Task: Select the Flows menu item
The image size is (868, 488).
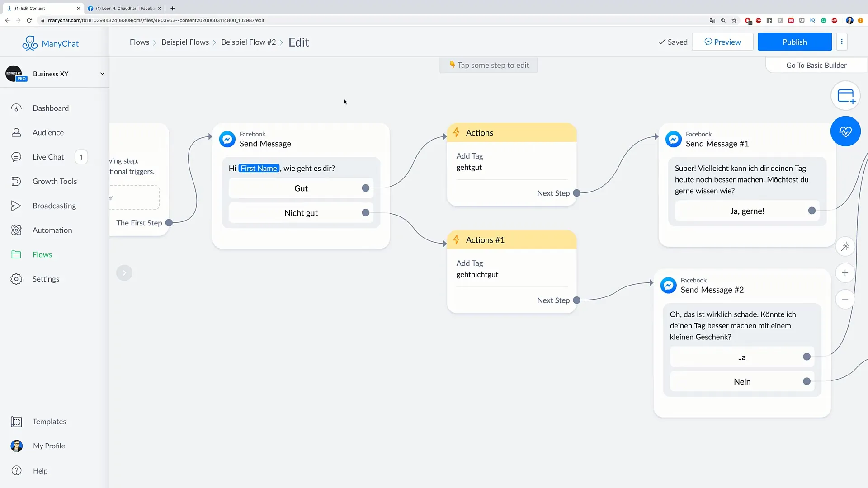Action: pos(42,254)
